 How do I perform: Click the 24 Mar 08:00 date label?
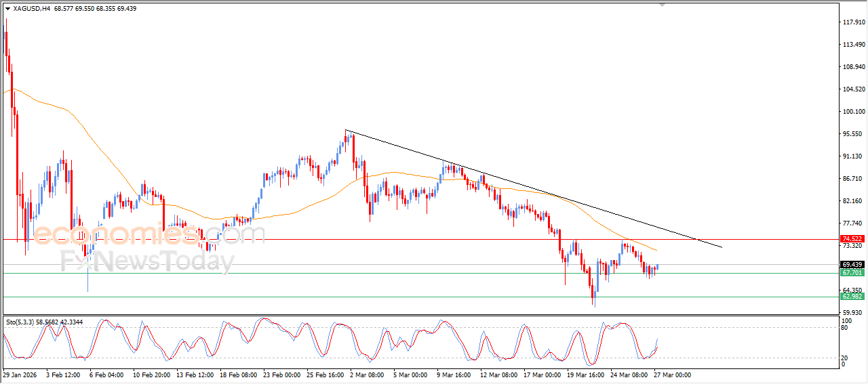pos(629,375)
